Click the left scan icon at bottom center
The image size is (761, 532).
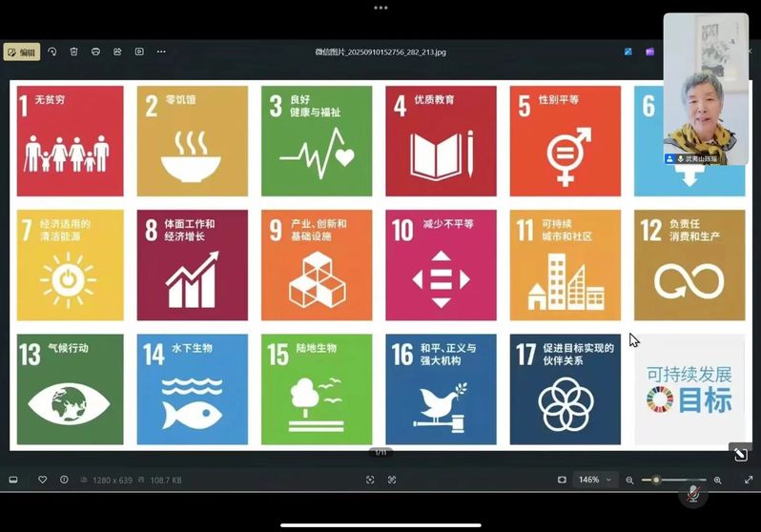(370, 480)
